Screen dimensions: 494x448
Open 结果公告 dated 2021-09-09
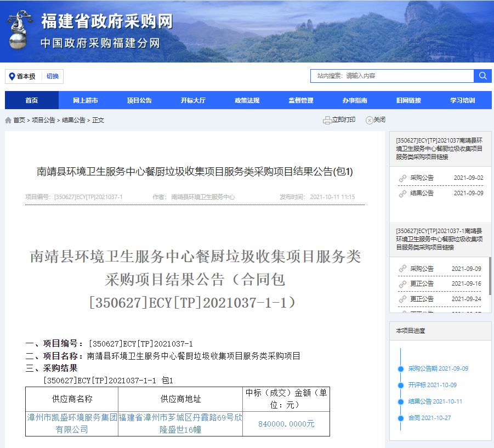pyautogui.click(x=422, y=193)
